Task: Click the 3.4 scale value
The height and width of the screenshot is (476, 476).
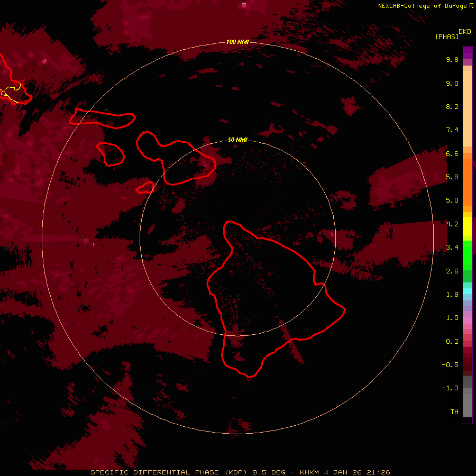Action: tap(452, 248)
